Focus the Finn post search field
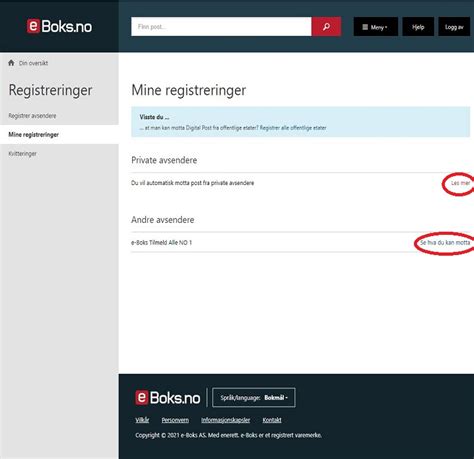 221,26
